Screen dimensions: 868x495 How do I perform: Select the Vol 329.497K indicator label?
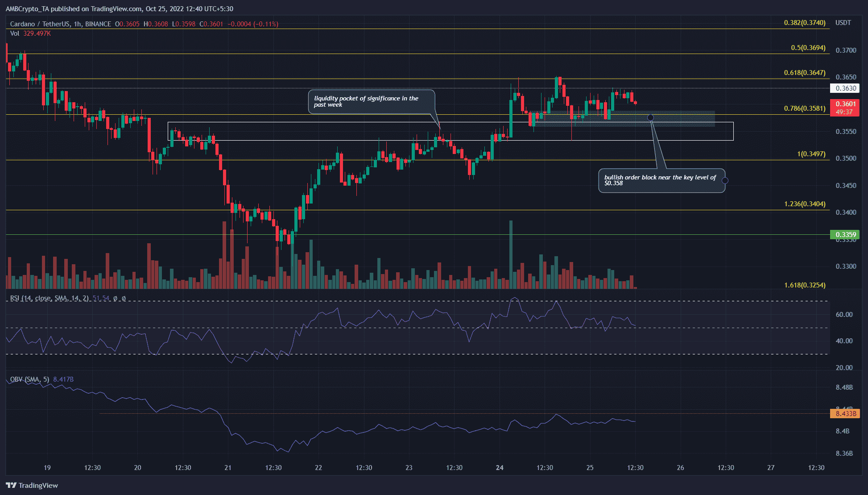tap(30, 33)
